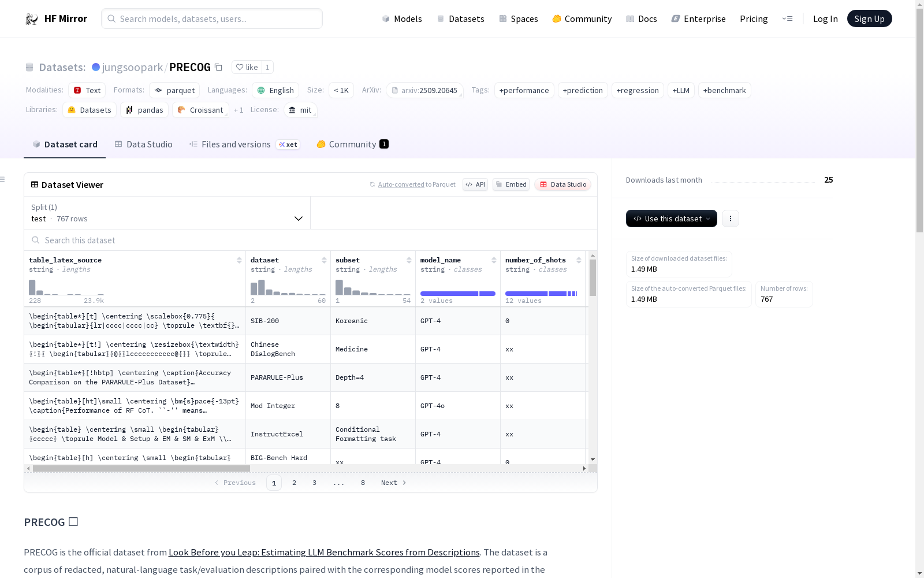Click the Sign Up button
The image size is (924, 578).
(x=869, y=18)
